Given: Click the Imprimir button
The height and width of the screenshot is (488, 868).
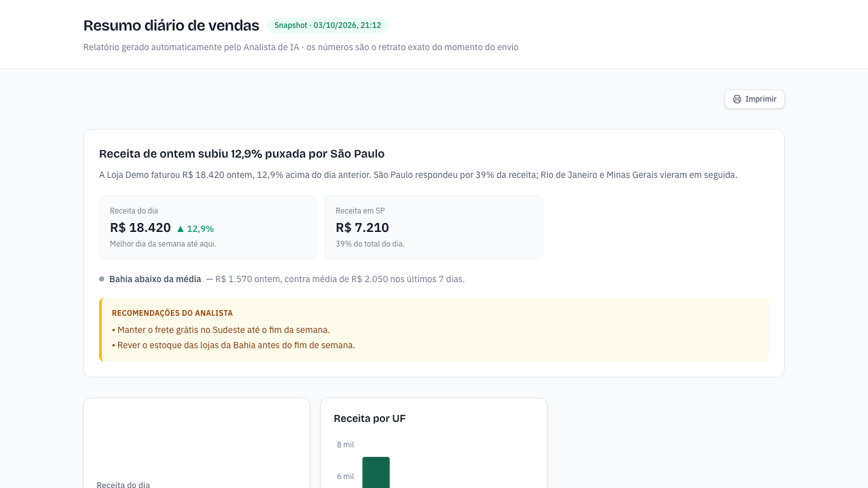Looking at the screenshot, I should point(754,99).
